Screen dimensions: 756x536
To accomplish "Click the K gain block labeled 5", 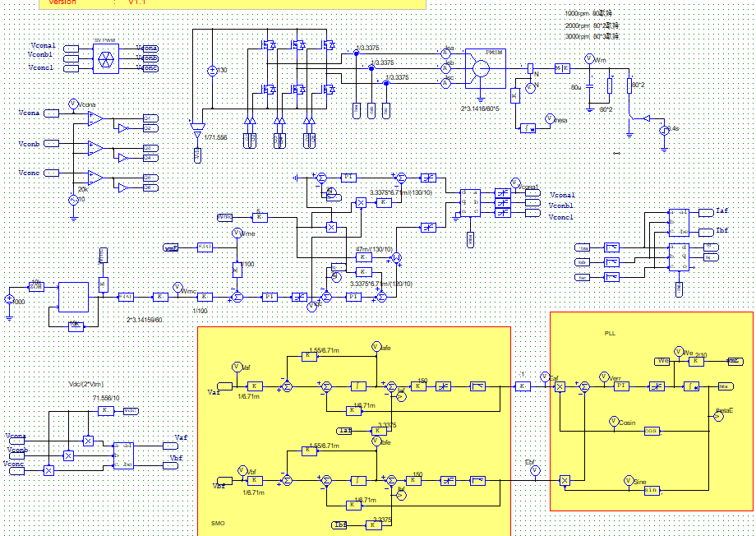I will point(260,218).
